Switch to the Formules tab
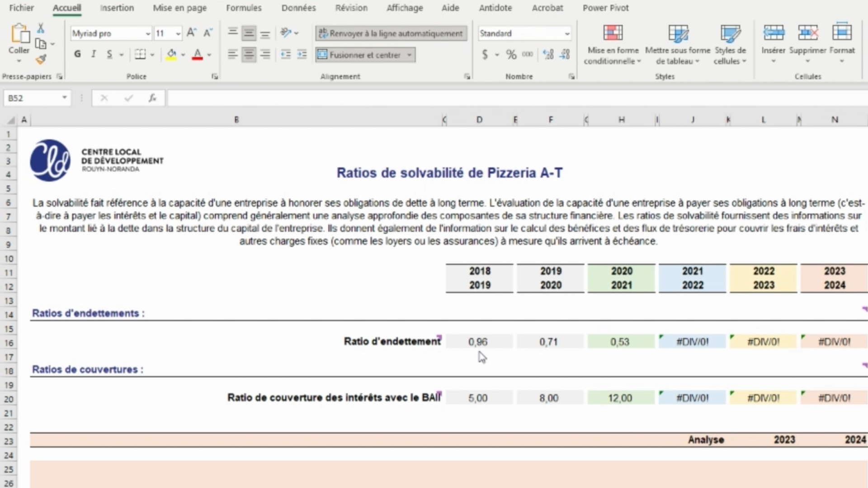This screenshot has height=488, width=868. pos(244,8)
